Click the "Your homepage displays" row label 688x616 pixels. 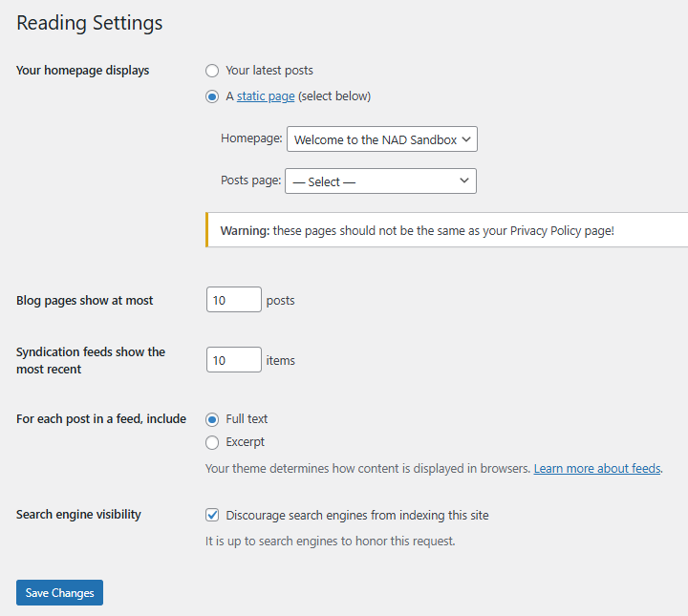83,71
